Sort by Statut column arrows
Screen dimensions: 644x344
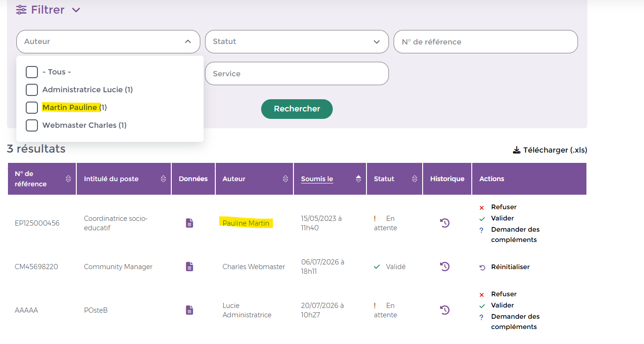415,179
